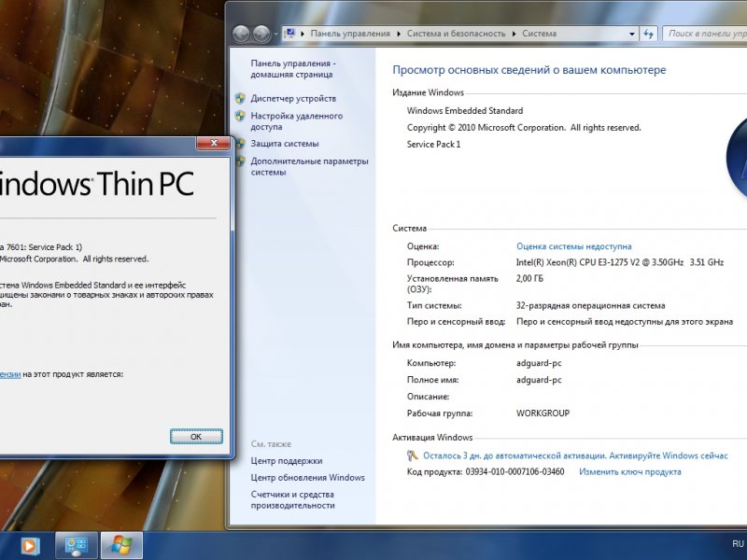Image resolution: width=747 pixels, height=560 pixels.
Task: Click the computer icon in address bar
Action: tap(289, 34)
